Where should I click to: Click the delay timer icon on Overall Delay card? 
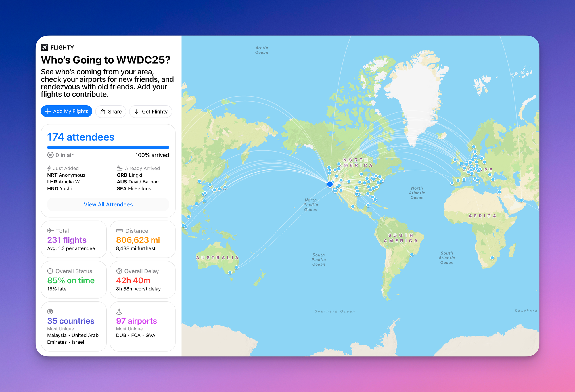pos(119,271)
